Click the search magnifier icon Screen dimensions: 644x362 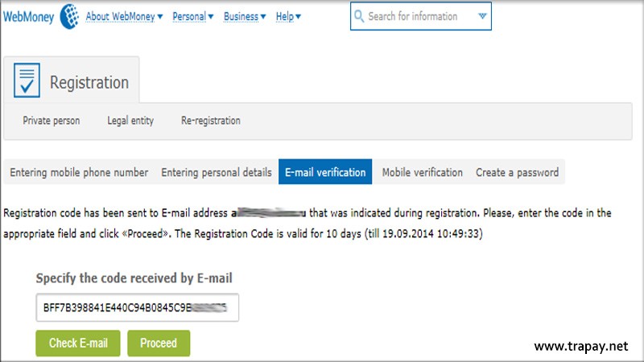359,16
